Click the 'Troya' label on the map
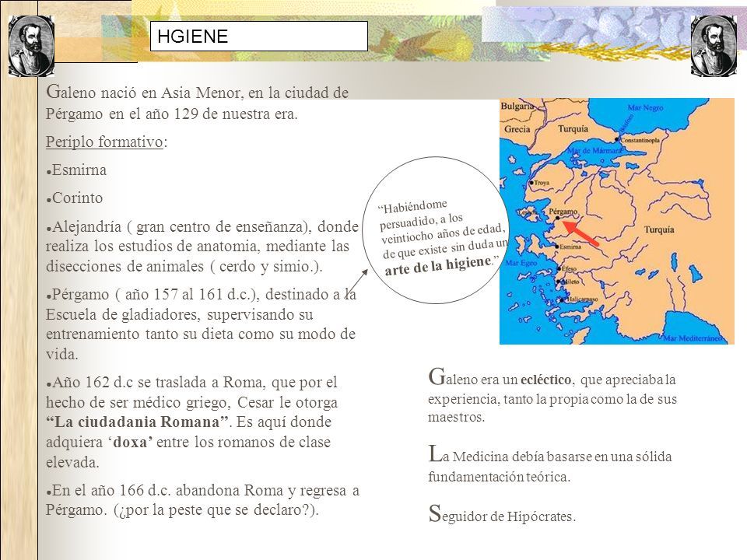747x560 pixels. click(x=542, y=182)
